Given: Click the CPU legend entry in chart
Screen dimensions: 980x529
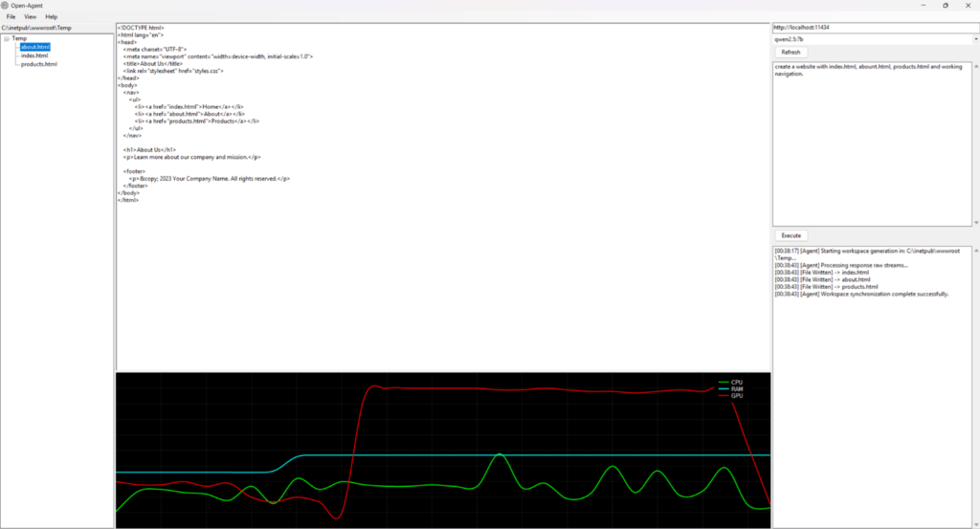Looking at the screenshot, I should tap(730, 383).
